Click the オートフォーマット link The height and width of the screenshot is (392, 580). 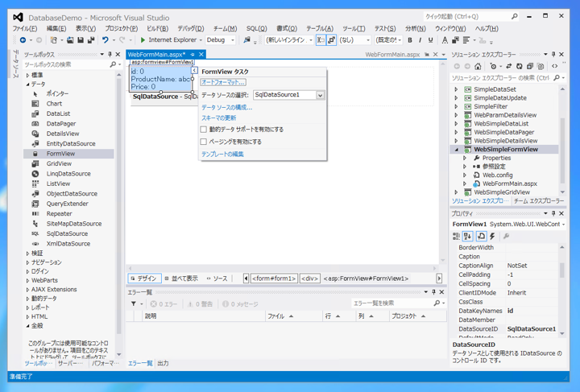223,82
